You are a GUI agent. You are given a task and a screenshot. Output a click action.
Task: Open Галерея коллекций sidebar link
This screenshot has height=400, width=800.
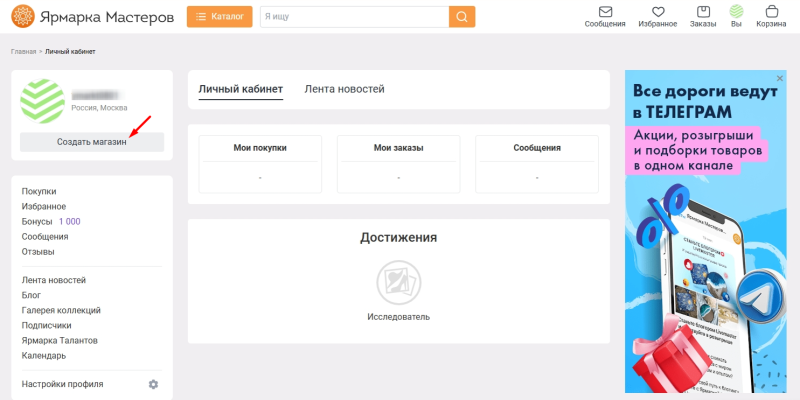(x=61, y=310)
